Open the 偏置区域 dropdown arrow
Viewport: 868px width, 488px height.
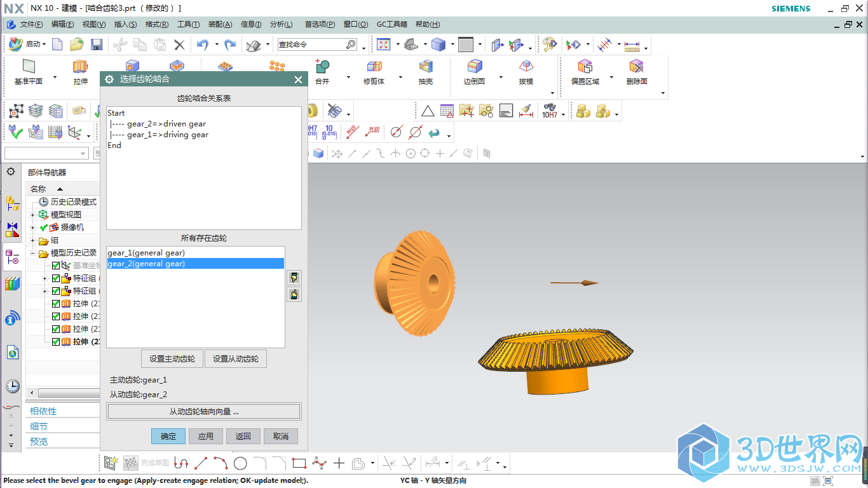612,78
